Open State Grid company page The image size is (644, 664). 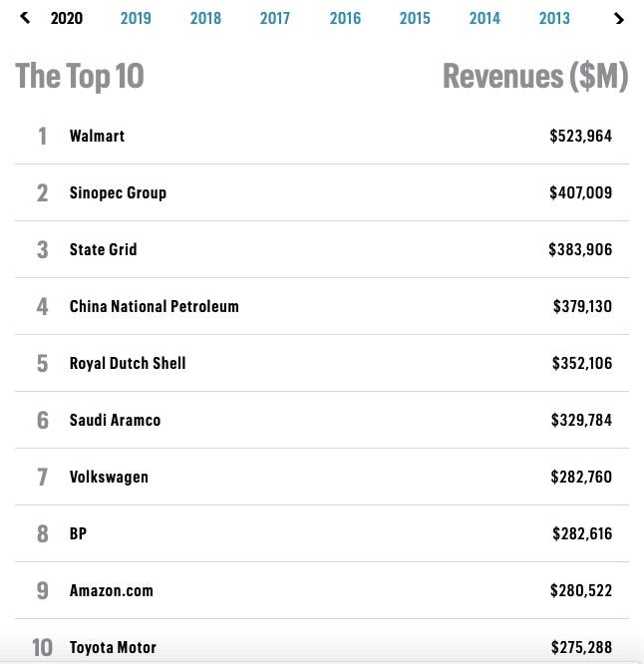(103, 249)
